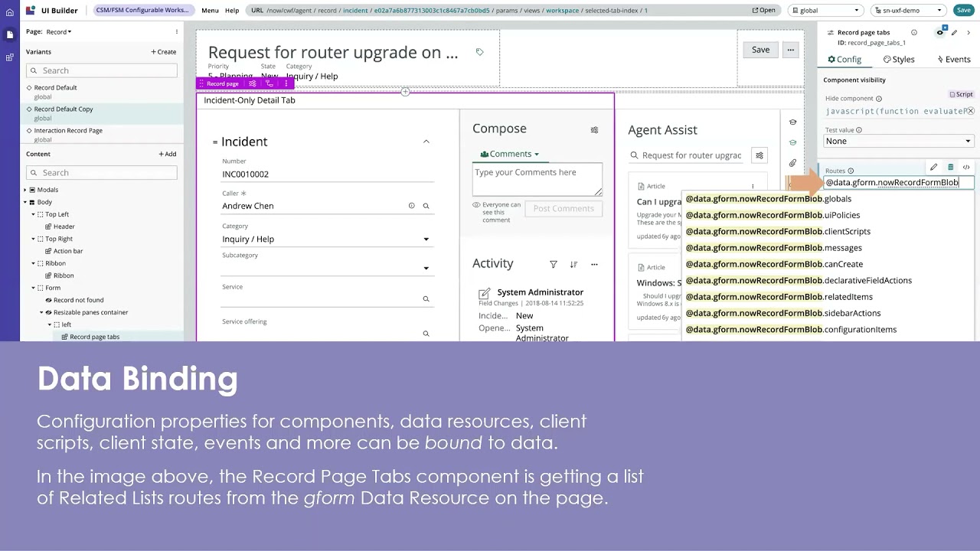Open the Category Inquiry / Help dropdown
The height and width of the screenshot is (551, 980).
click(325, 240)
